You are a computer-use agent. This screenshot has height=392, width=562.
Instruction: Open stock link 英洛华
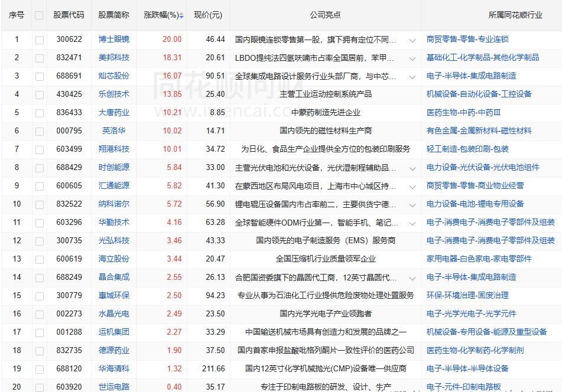pyautogui.click(x=113, y=130)
